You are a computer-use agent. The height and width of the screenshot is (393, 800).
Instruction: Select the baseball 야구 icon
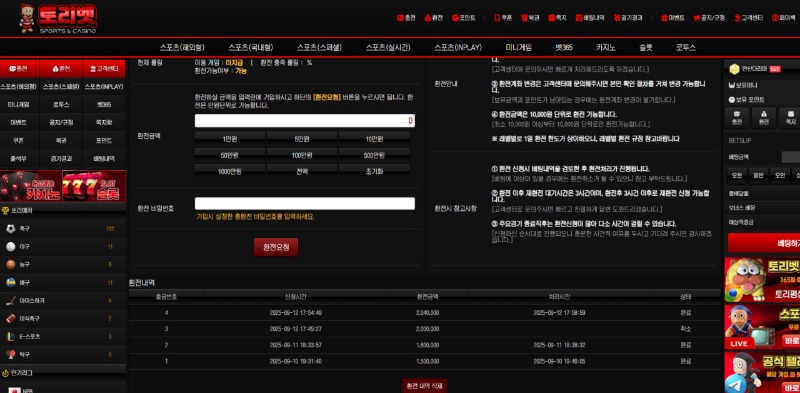point(11,247)
